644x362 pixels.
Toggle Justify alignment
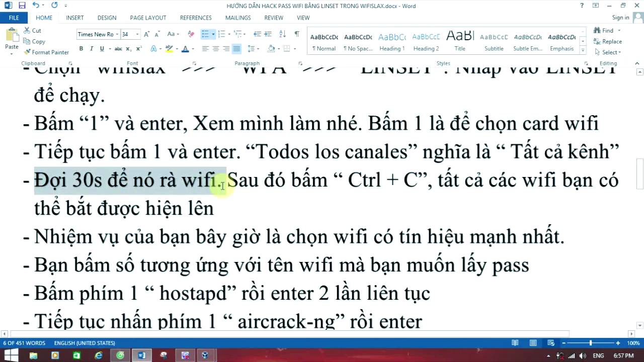click(x=236, y=49)
